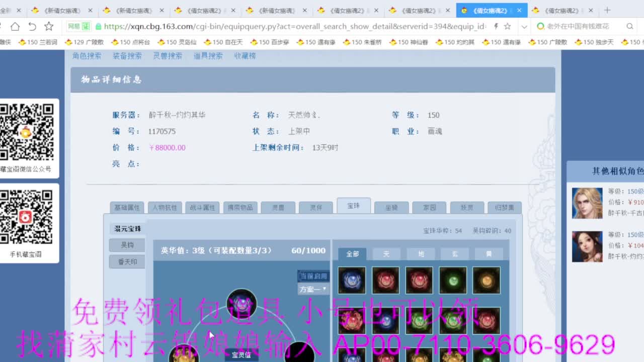644x362 pixels.
Task: Click the orange orb in first orb row
Action: click(487, 280)
